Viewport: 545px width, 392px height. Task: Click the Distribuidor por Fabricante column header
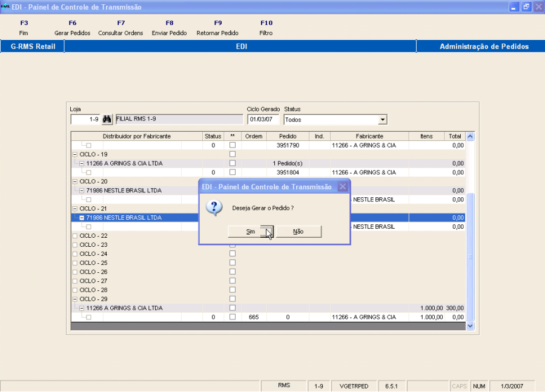pyautogui.click(x=137, y=136)
